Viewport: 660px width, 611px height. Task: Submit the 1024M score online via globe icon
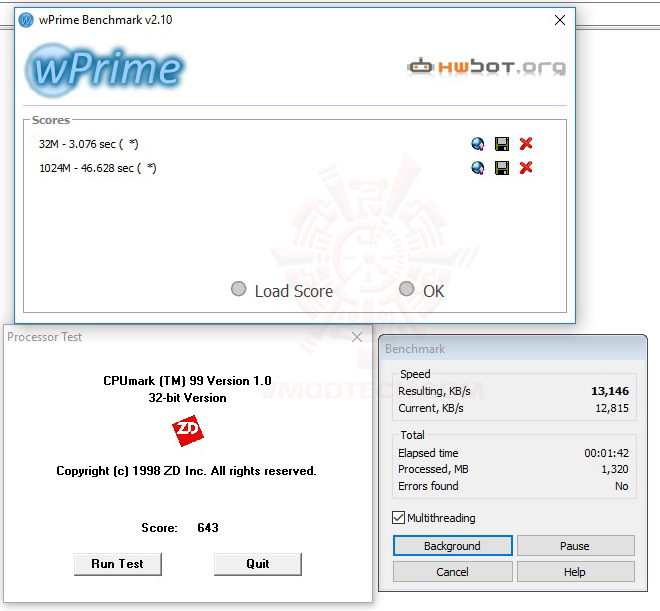tap(478, 168)
